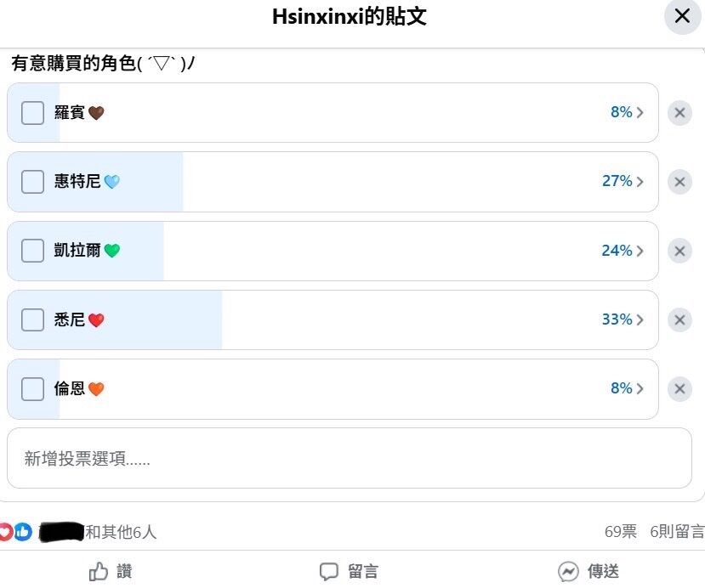Check the 羅賓 vote checkbox
Viewport: 705px width, 588px height.
tap(32, 113)
